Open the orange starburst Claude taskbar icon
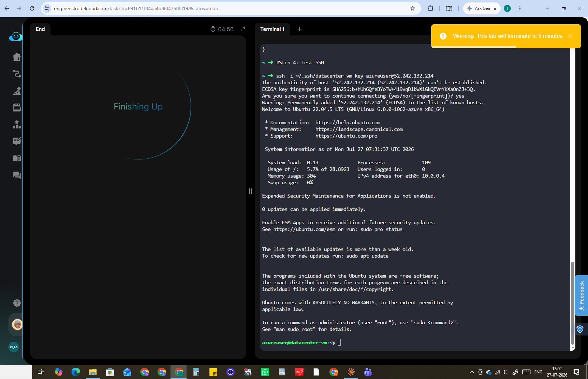Viewport: 588px width, 379px height. point(351,372)
